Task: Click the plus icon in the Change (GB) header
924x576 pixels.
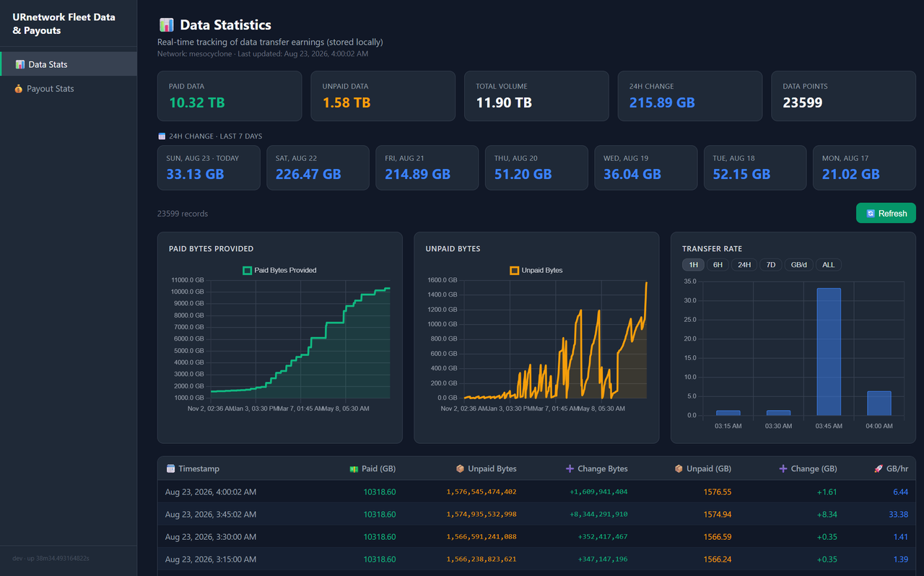Action: [x=783, y=468]
